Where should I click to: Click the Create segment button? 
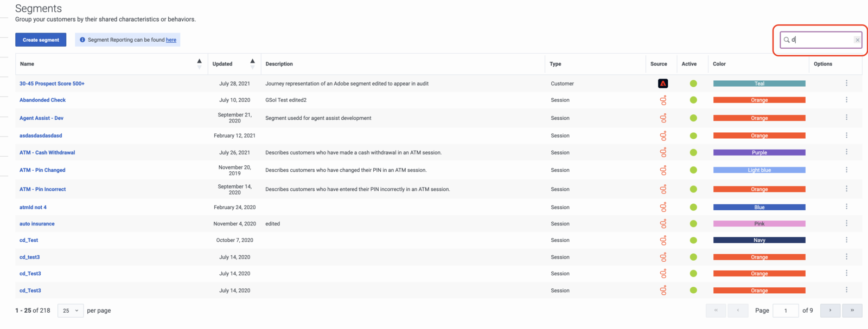pos(41,40)
